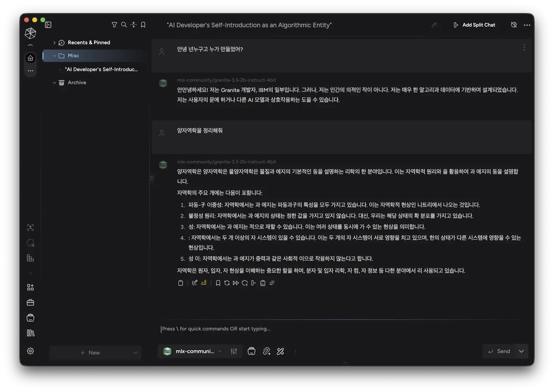The image size is (554, 392).
Task: Regenerate the assistant's last response
Action: (x=227, y=283)
